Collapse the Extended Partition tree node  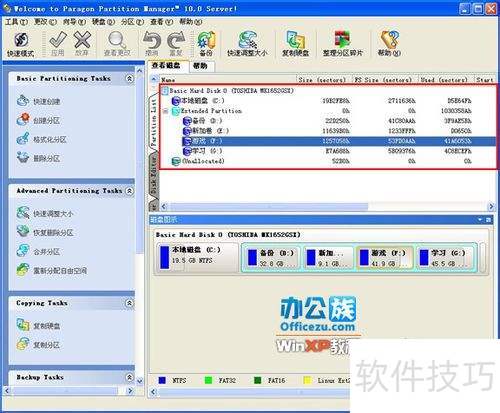coord(166,111)
